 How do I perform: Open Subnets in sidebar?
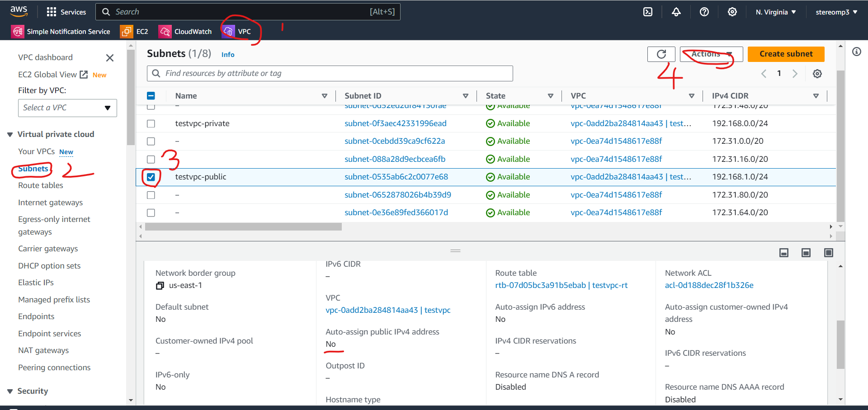coord(33,169)
